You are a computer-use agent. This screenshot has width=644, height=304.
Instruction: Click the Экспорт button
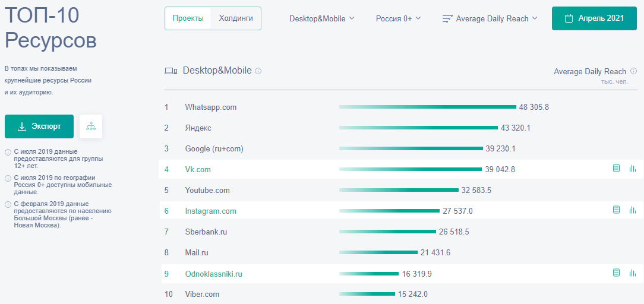39,126
